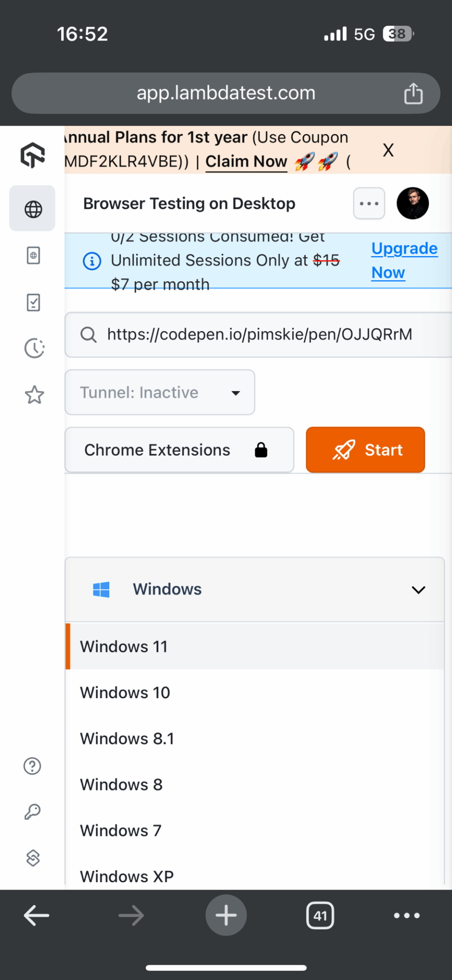Viewport: 452px width, 980px height.
Task: Click the codepen URL input field
Action: tap(259, 335)
